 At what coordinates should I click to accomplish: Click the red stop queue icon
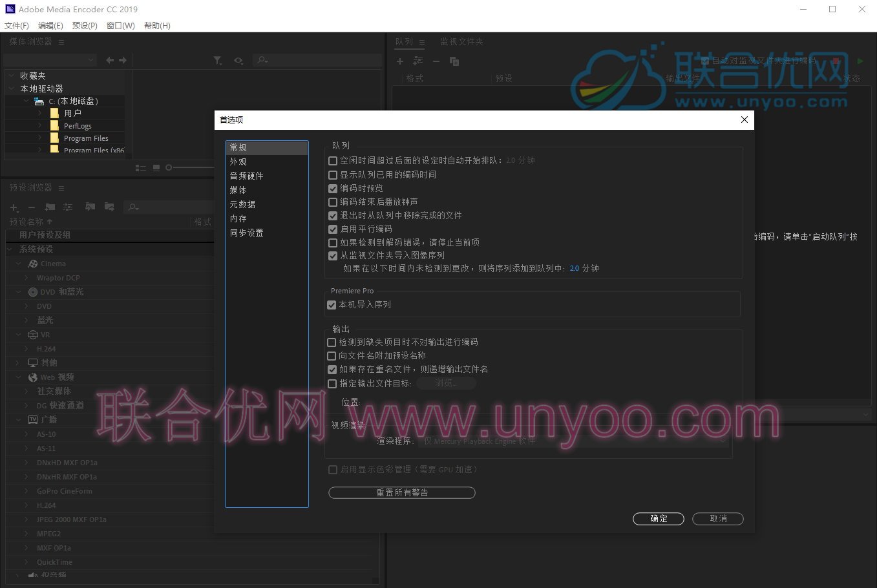836,61
